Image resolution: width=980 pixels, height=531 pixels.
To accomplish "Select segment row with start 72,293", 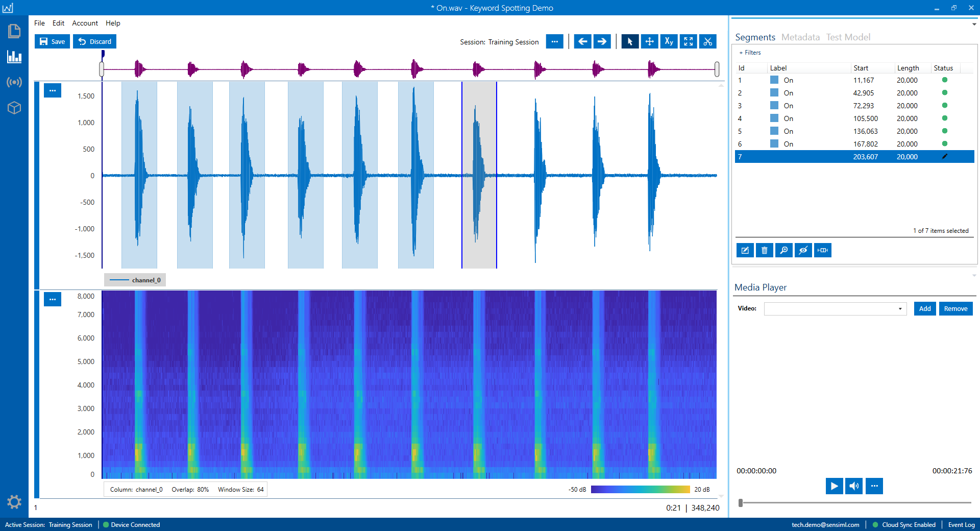I will click(x=854, y=106).
